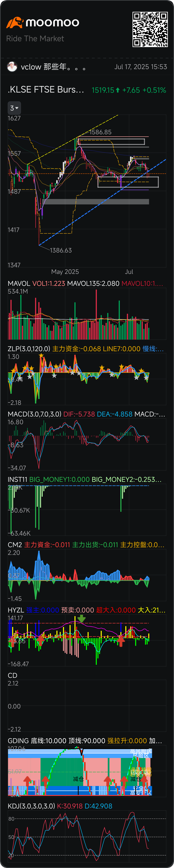This screenshot has height=868, width=174.
Task: Click 超大入:0.000 in HYZL header
Action: [x=116, y=610]
